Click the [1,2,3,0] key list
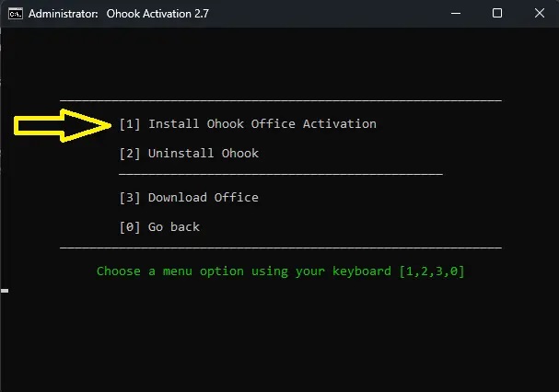The height and width of the screenshot is (392, 559). [432, 271]
